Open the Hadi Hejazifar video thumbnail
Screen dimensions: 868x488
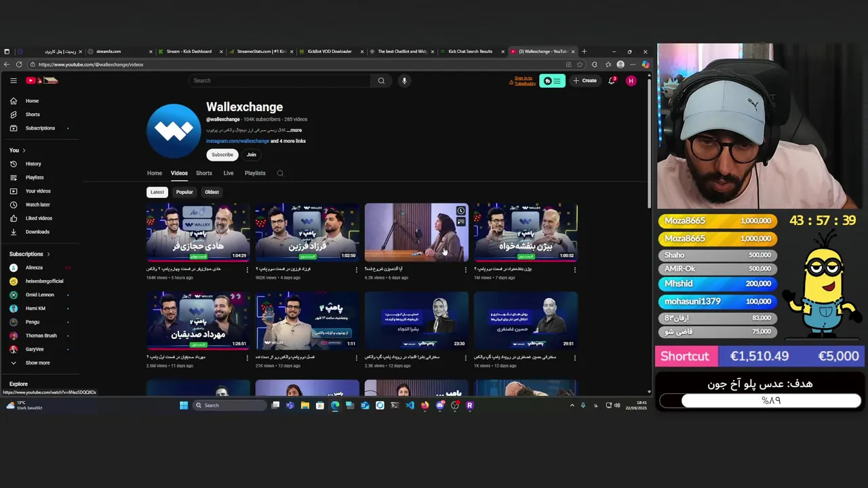pos(198,232)
